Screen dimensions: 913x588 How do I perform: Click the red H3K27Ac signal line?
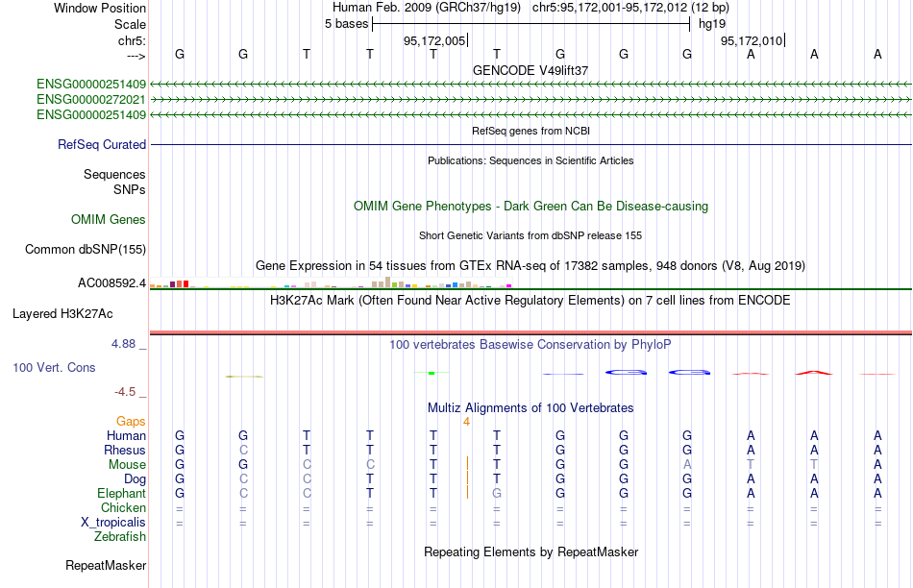coord(531,332)
